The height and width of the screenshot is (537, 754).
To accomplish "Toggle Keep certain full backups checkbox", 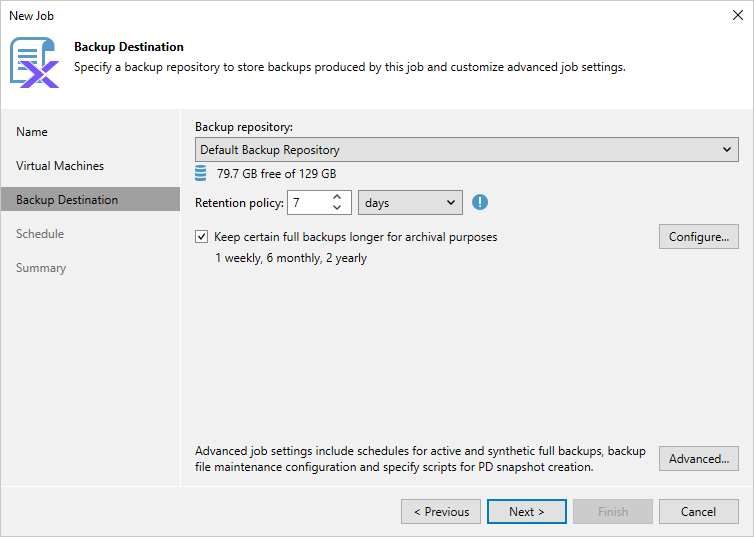I will pyautogui.click(x=203, y=238).
